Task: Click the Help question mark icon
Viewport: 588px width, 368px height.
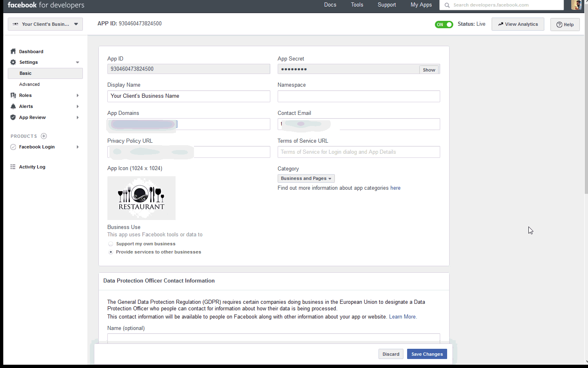Action: click(559, 25)
